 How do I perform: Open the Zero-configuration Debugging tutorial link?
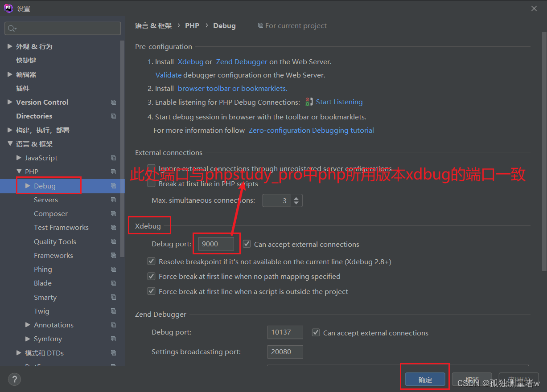point(311,130)
